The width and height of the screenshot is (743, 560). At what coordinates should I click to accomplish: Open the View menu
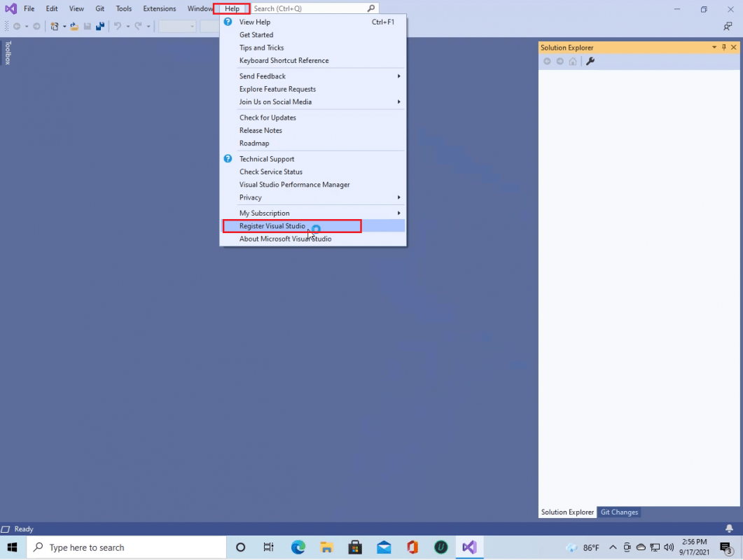click(x=76, y=8)
